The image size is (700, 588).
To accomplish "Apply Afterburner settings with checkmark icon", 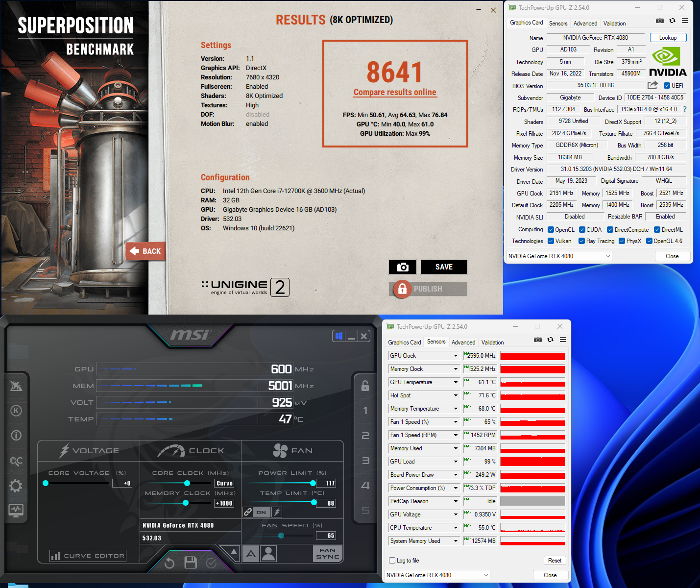I will [211, 563].
